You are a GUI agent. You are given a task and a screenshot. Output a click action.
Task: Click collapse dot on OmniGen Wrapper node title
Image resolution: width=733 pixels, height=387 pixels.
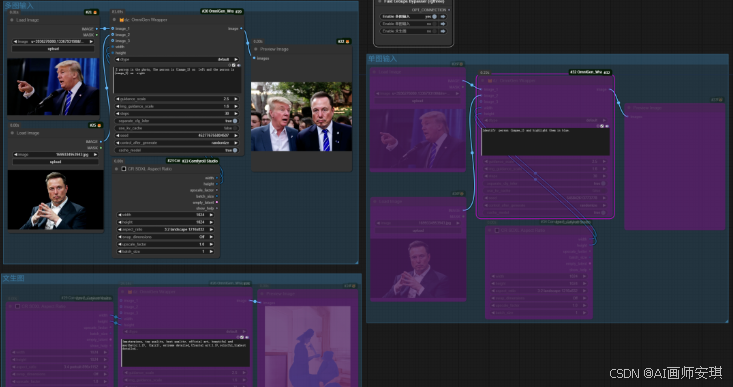click(x=115, y=20)
